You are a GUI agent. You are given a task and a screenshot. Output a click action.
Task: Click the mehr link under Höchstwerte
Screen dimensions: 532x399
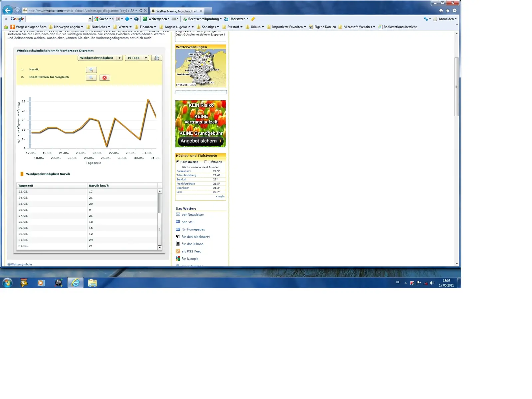point(221,197)
